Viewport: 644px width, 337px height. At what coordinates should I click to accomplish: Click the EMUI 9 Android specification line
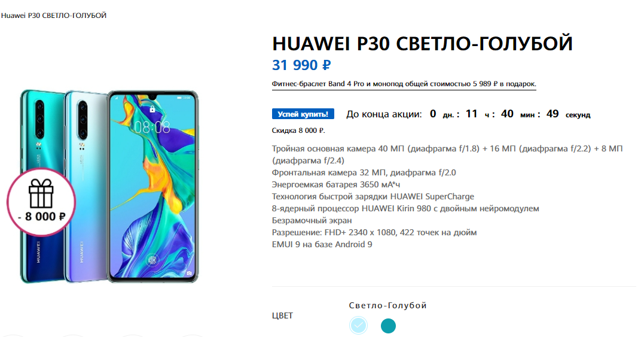tap(322, 245)
